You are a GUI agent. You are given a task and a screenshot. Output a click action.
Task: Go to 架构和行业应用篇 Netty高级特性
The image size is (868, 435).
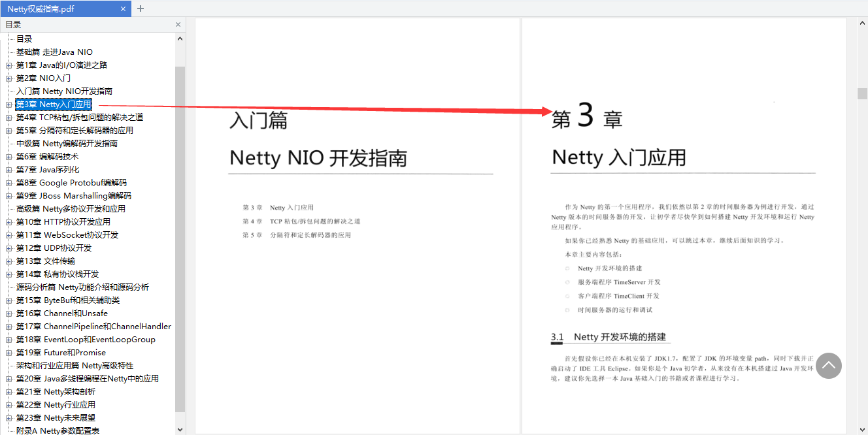(x=75, y=366)
